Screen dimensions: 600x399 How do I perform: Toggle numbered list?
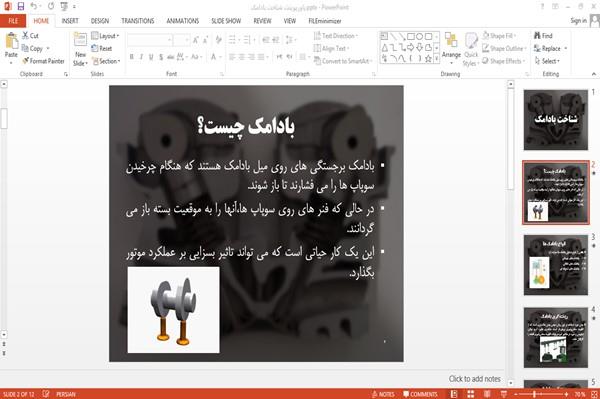click(x=247, y=39)
